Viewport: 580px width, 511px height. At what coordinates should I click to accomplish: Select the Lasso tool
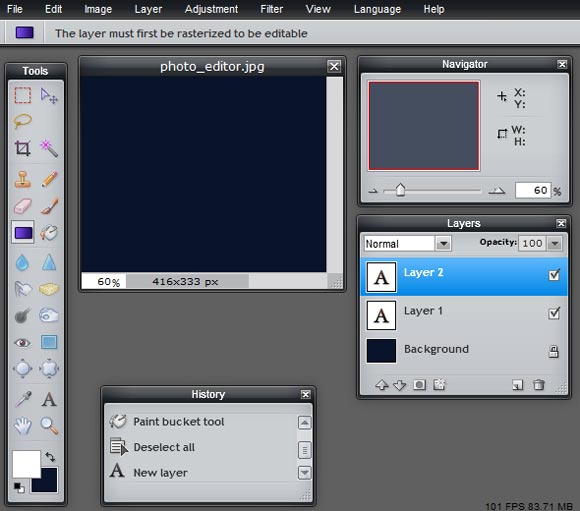click(x=23, y=121)
